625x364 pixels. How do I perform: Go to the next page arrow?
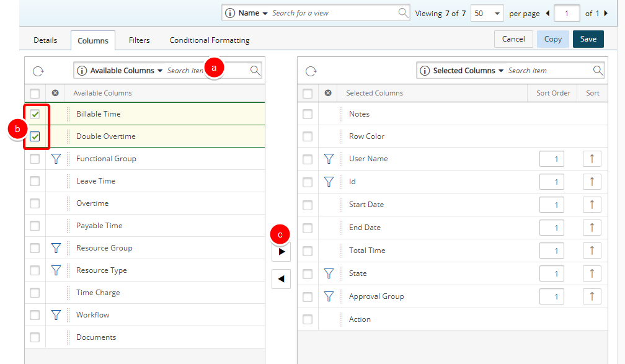click(606, 13)
